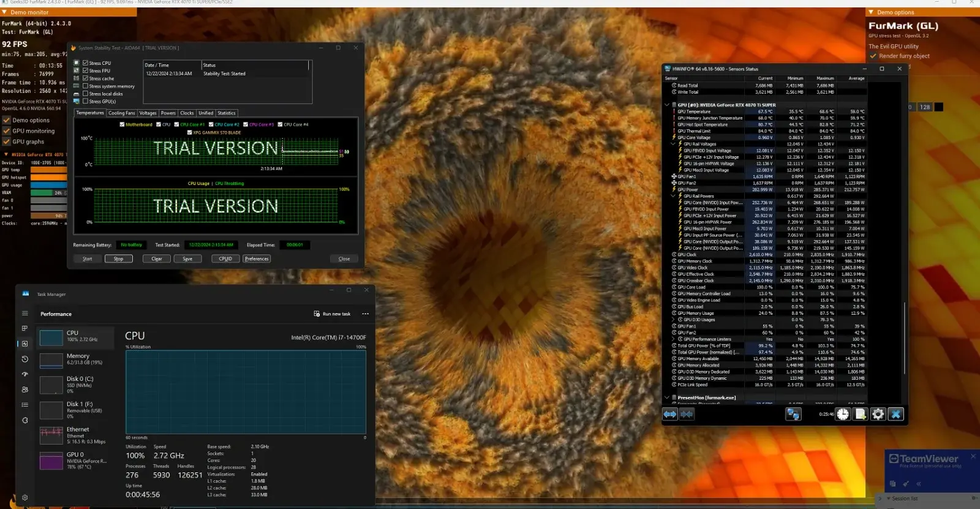The width and height of the screenshot is (980, 509).
Task: Click Clear button in AIDA64
Action: pos(157,259)
